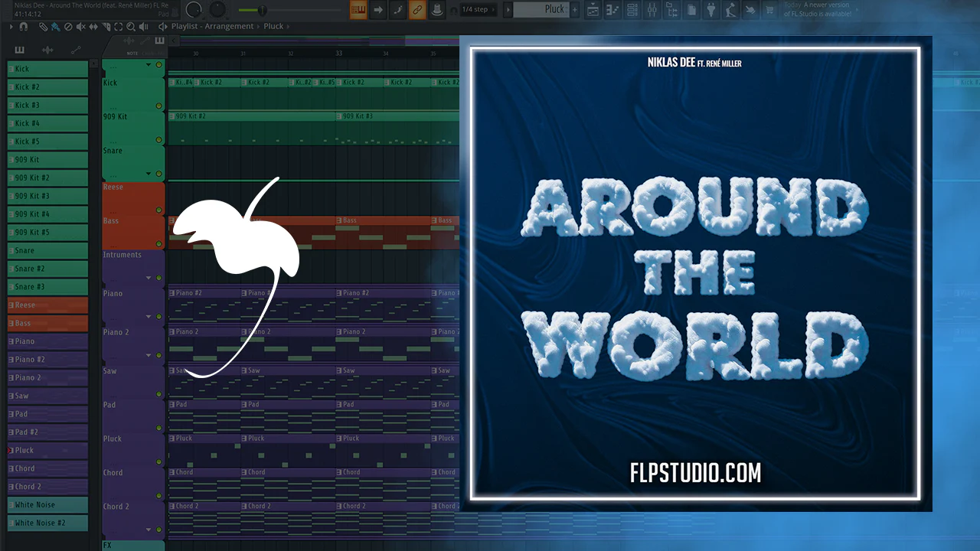This screenshot has height=551, width=980.
Task: Click the FL Studio update notification
Action: [x=818, y=9]
